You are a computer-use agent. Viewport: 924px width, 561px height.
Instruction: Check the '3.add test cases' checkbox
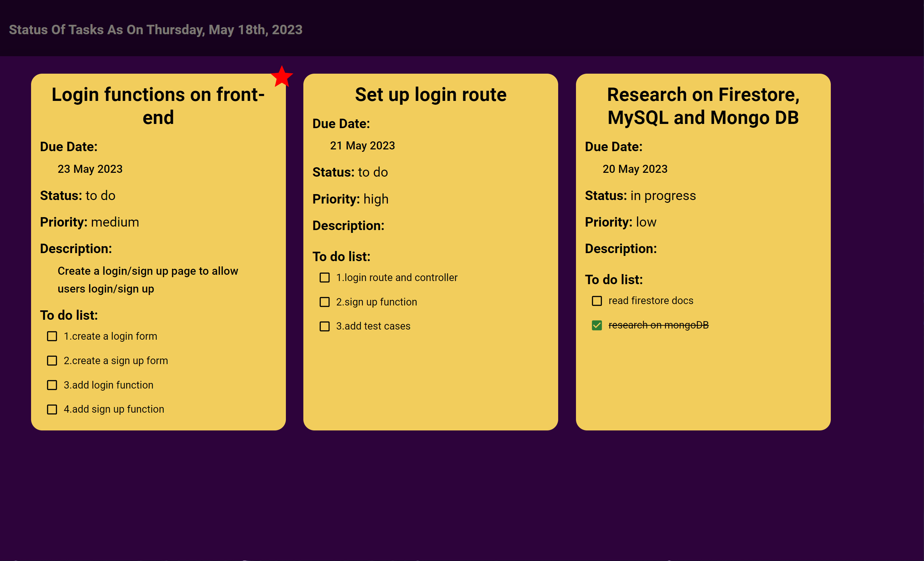pyautogui.click(x=324, y=326)
